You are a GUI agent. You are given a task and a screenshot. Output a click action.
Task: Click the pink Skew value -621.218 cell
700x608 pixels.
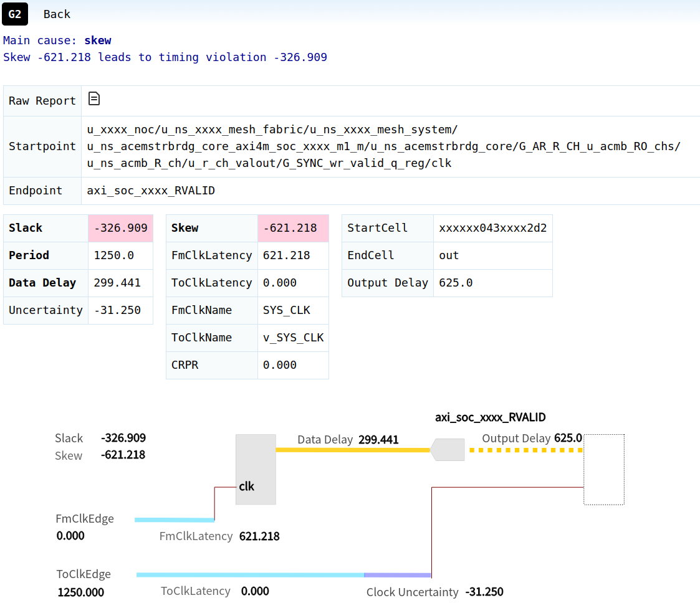[x=292, y=228]
